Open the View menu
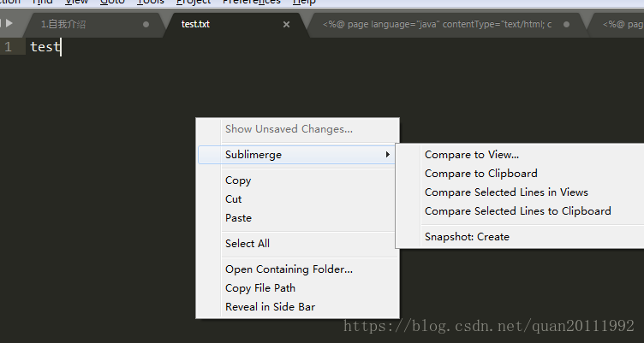The width and height of the screenshot is (644, 343). (76, 2)
